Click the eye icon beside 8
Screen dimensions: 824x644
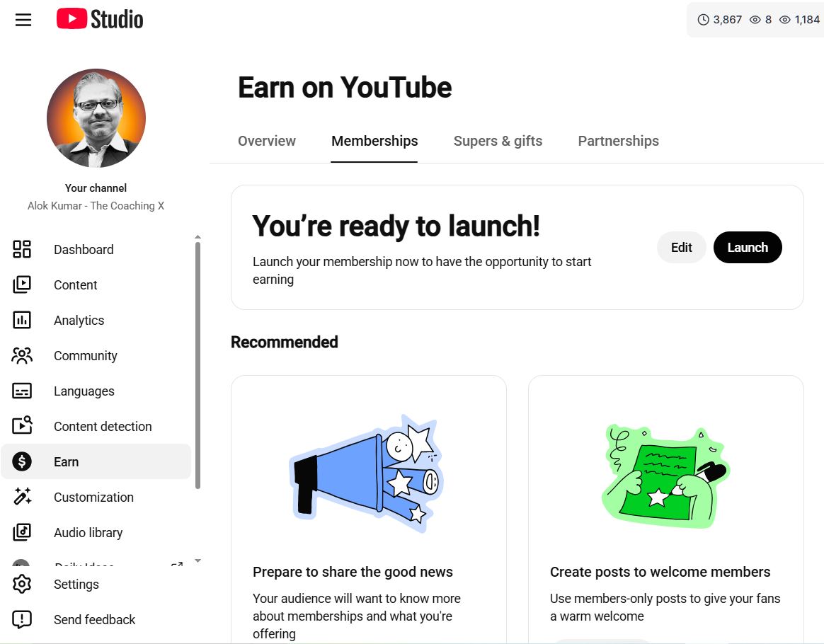[x=755, y=20]
